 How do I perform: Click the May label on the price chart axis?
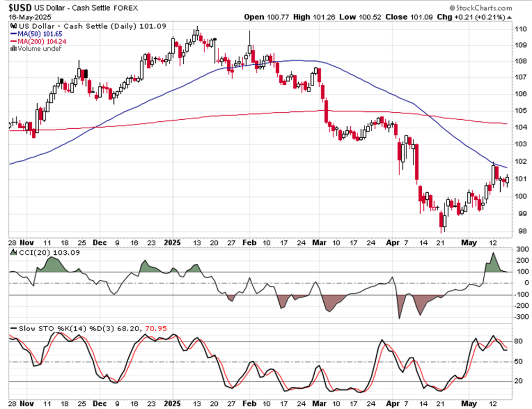coord(468,243)
